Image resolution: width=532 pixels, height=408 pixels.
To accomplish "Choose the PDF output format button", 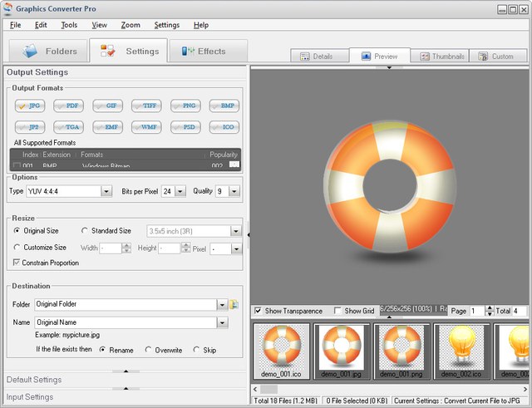I will 70,106.
